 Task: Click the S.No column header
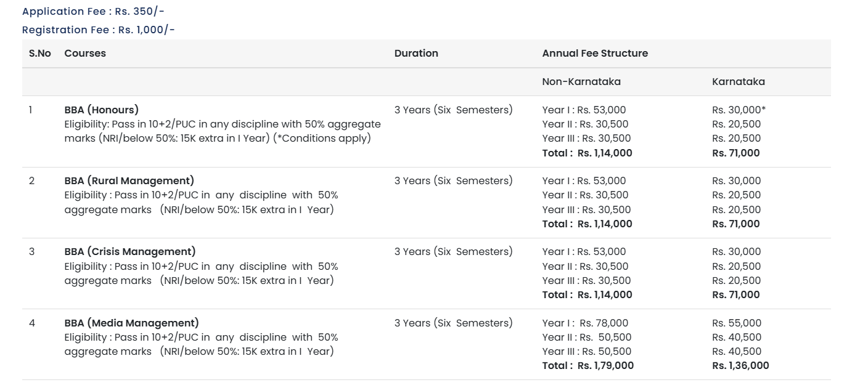coord(40,54)
